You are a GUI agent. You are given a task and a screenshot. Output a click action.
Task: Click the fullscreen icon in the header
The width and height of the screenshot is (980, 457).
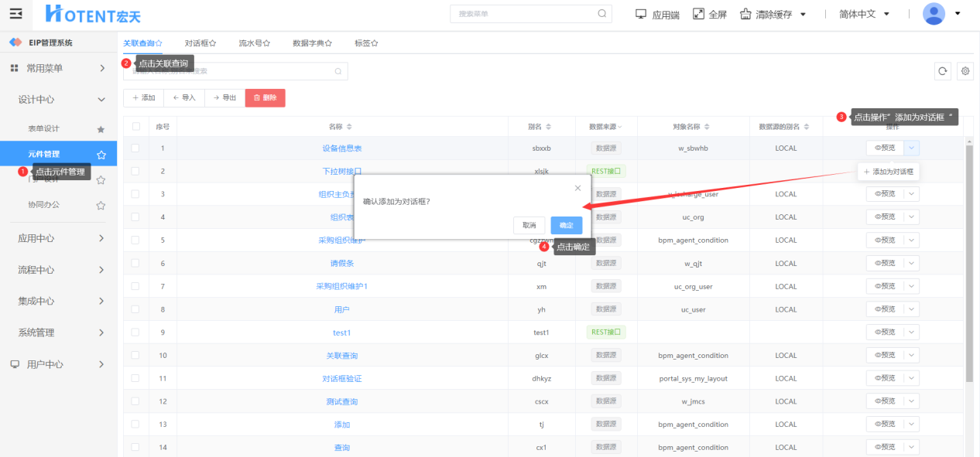point(698,14)
